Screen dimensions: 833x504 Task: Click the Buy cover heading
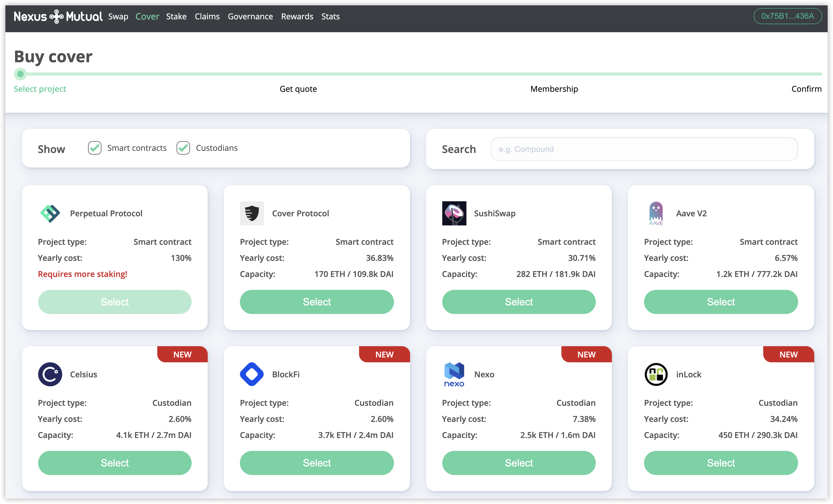53,56
